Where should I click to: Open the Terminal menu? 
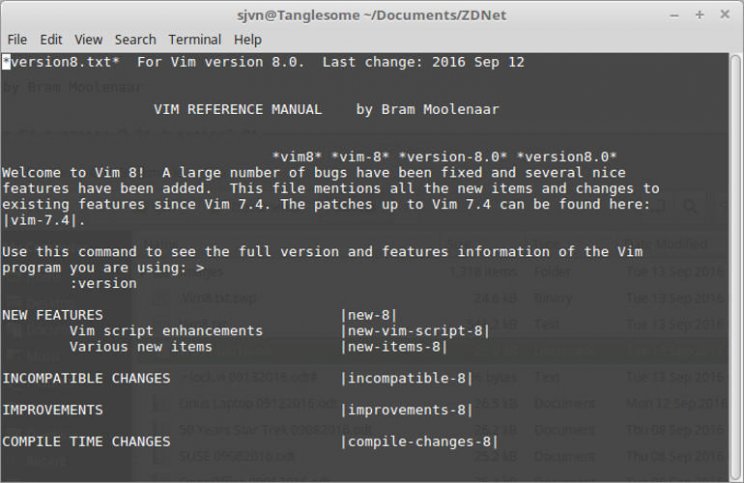point(195,39)
